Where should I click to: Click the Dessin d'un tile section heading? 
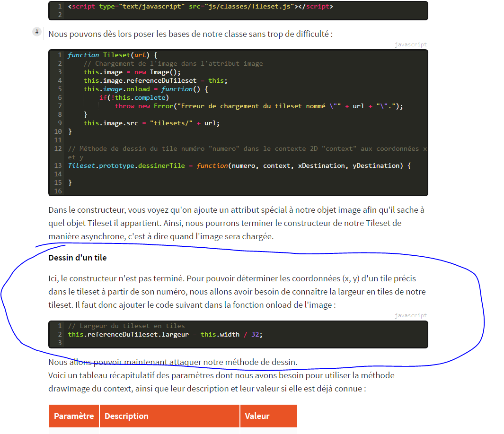tap(77, 257)
